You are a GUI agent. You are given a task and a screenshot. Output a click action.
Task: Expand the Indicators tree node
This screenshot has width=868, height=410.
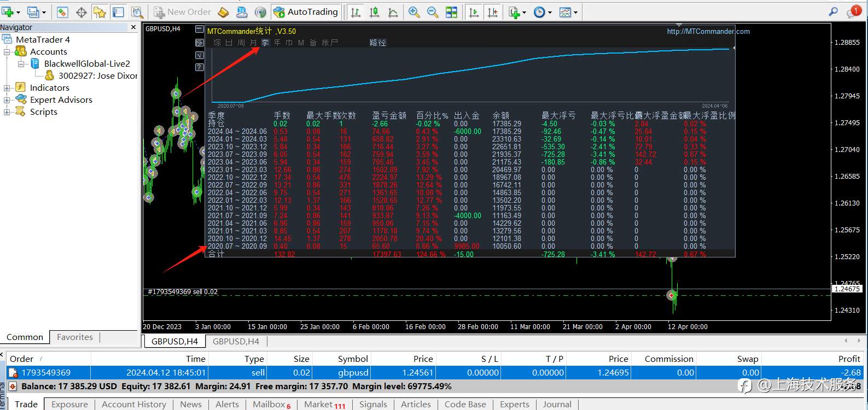point(7,88)
